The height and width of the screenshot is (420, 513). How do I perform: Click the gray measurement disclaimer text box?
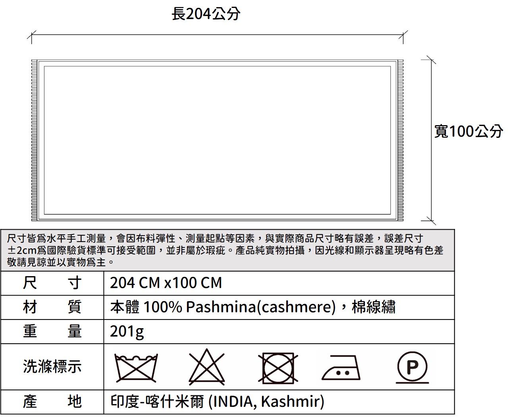[227, 250]
